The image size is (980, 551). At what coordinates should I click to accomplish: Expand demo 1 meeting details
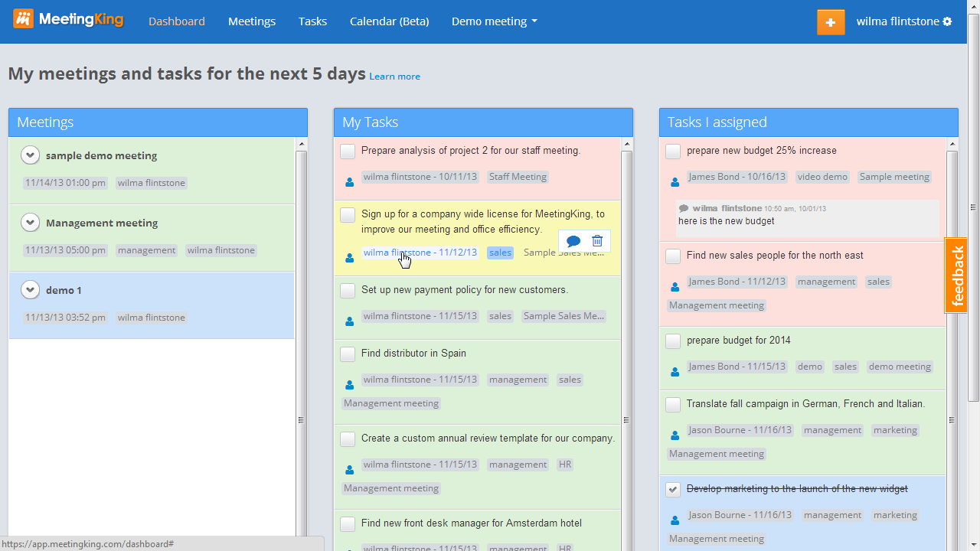pyautogui.click(x=30, y=290)
